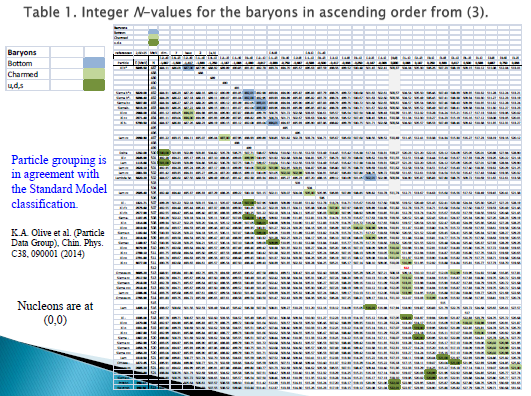Click the K.A. Olive Particle Data Group citation
The width and height of the screenshot is (531, 396).
(x=58, y=243)
